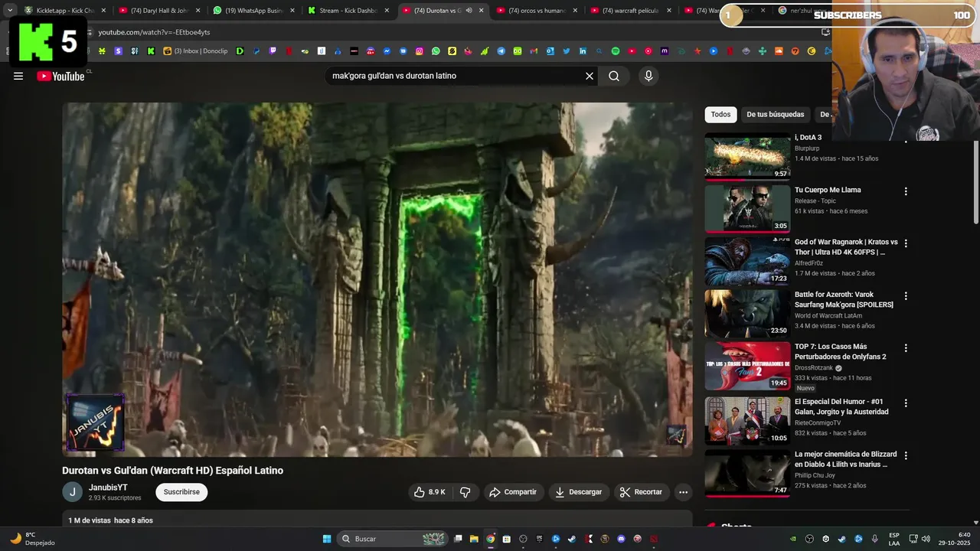Dislike the Durotan vs Gul'dan video
This screenshot has width=980, height=551.
tap(465, 492)
